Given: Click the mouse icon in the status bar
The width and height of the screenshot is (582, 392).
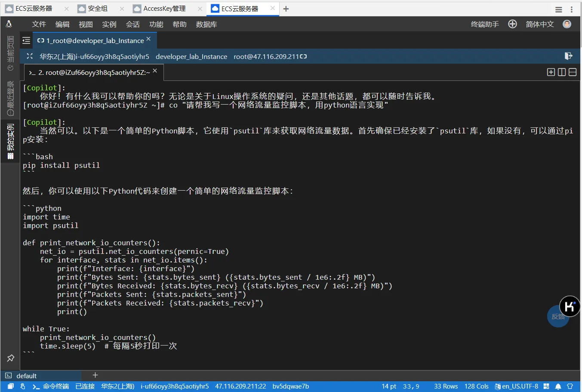Looking at the screenshot, I should [x=22, y=386].
